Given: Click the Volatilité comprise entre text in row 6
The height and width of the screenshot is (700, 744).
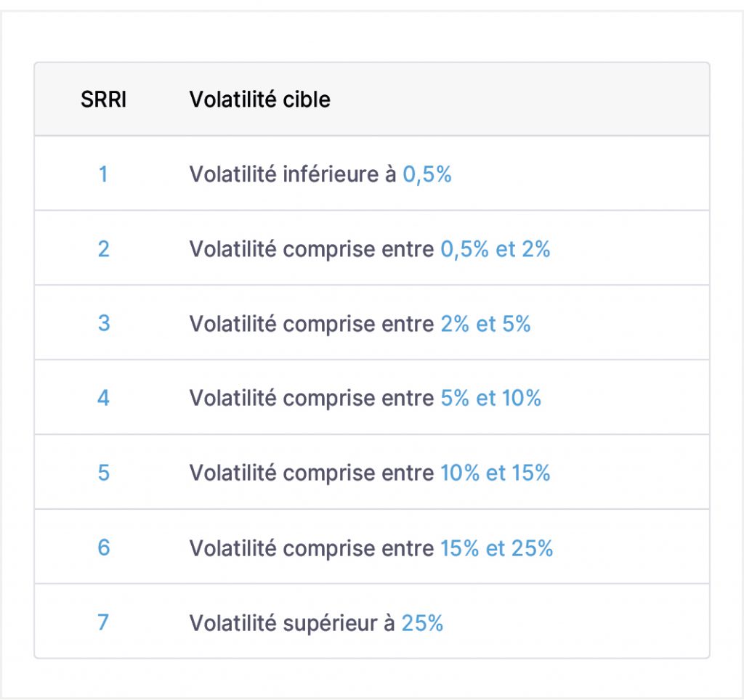Looking at the screenshot, I should pyautogui.click(x=312, y=548).
